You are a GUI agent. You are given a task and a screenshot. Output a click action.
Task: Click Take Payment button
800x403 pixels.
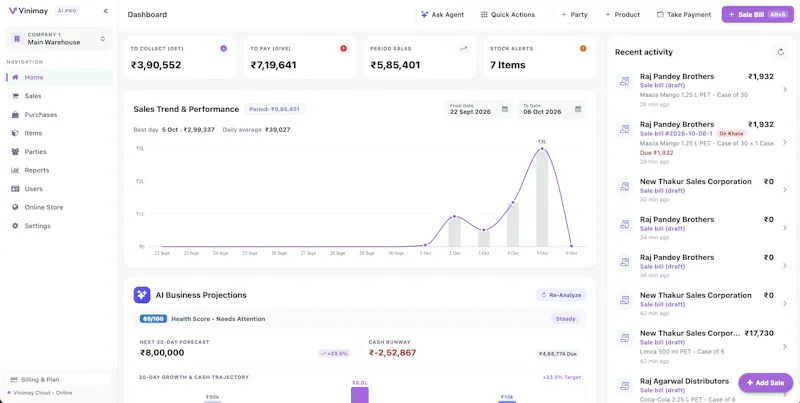pos(684,15)
